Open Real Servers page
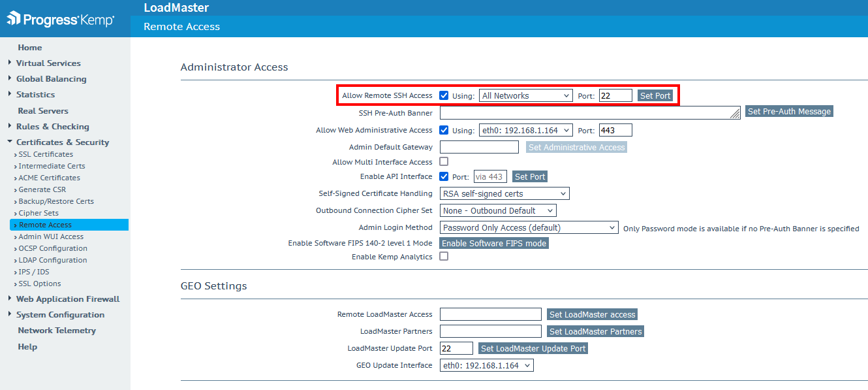Screen dimensions: 868x390 pyautogui.click(x=43, y=111)
